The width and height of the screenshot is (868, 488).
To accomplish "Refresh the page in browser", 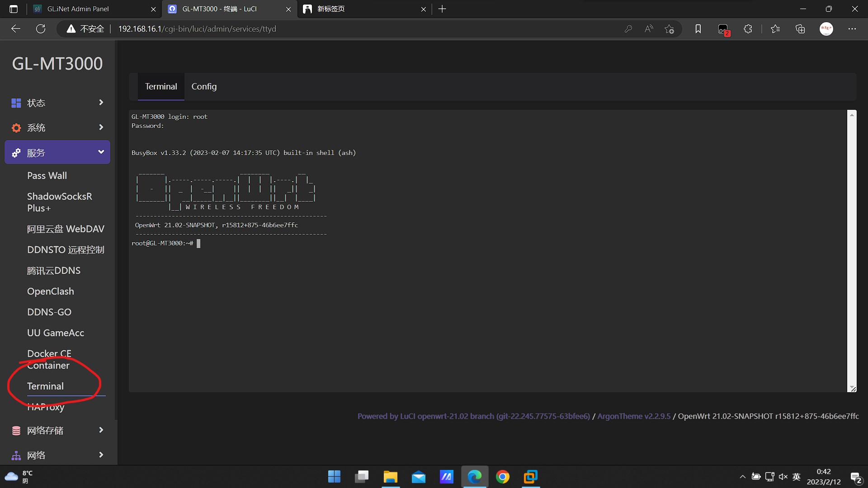I will [x=41, y=29].
